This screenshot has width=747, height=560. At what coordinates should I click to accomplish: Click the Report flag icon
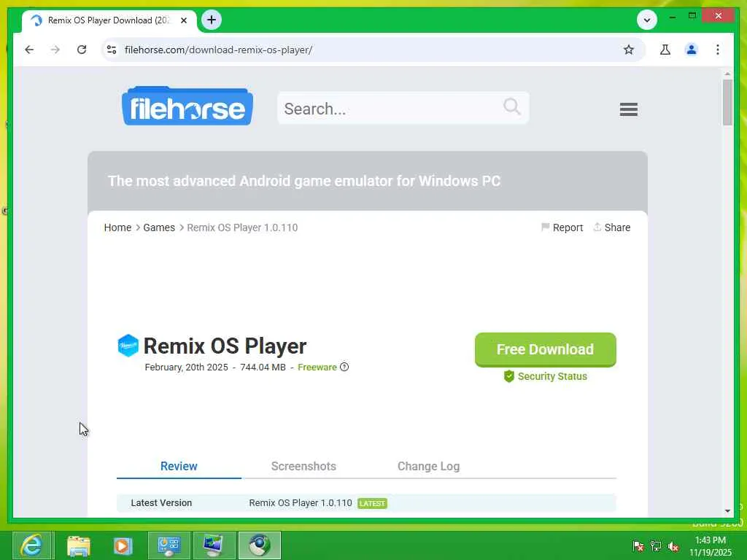[x=546, y=227]
